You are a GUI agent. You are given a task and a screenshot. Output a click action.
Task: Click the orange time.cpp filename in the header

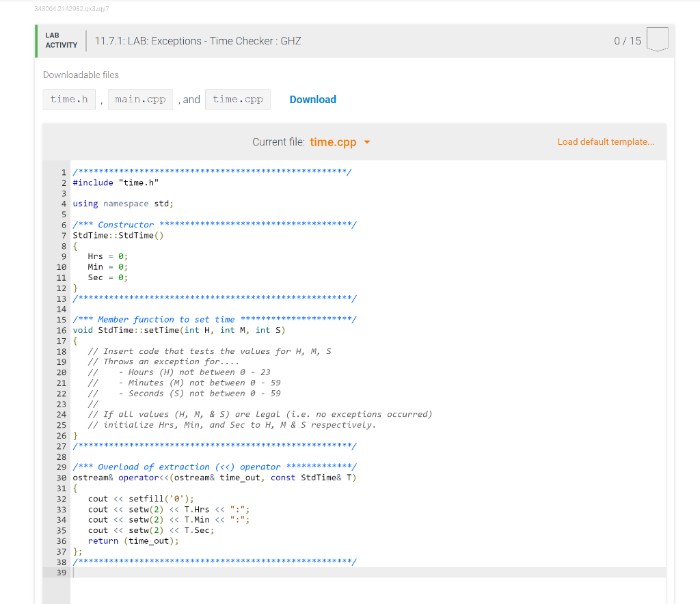click(x=333, y=142)
